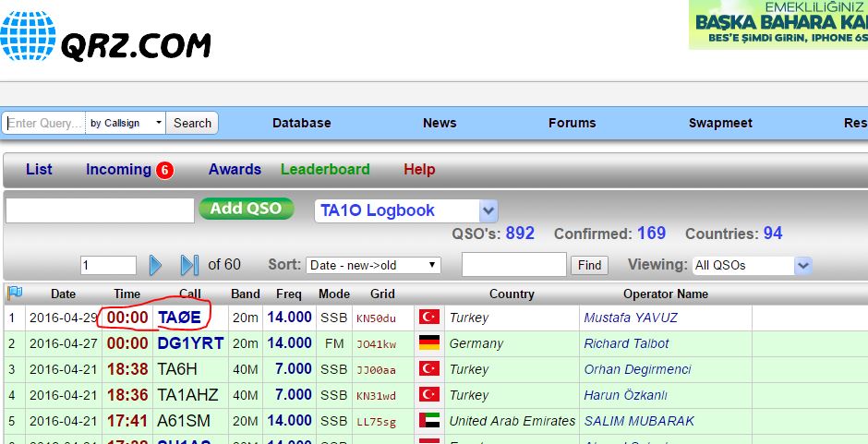This screenshot has height=444, width=868.
Task: Click Turkey flag in TAØE row
Action: [x=429, y=318]
